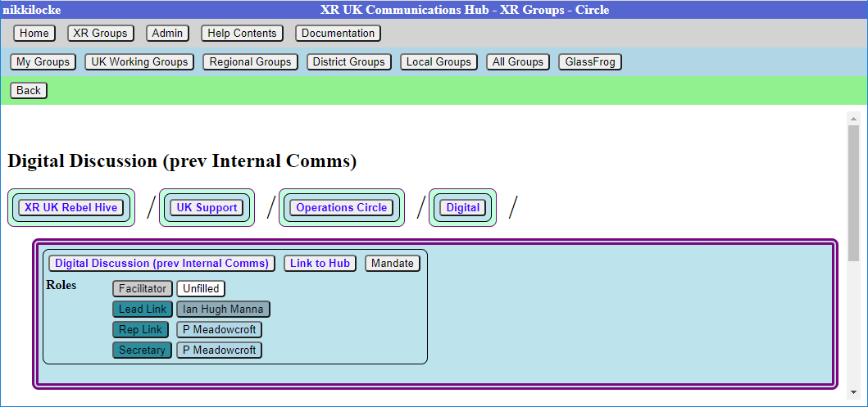The image size is (868, 407).
Task: Show All Groups
Action: (x=517, y=62)
